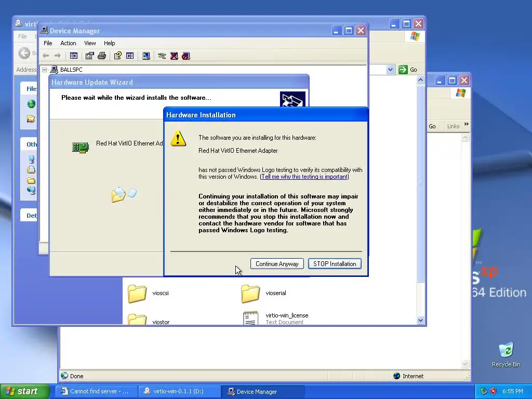532x399 pixels.
Task: Click the Device Manager title bar icon
Action: coord(44,30)
